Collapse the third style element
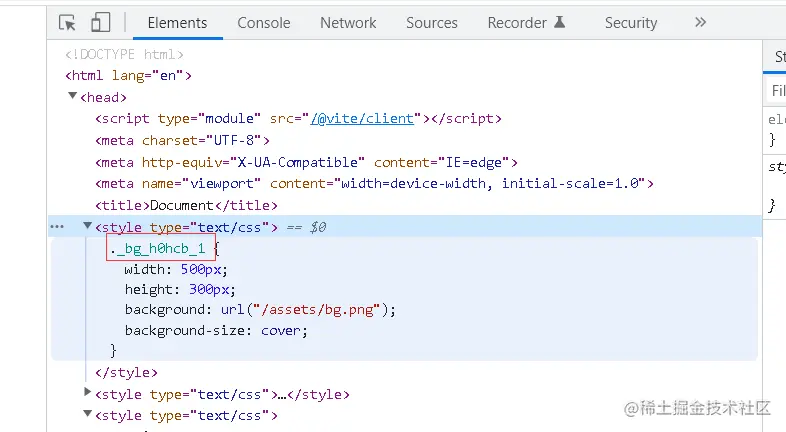The height and width of the screenshot is (432, 786). click(x=88, y=414)
